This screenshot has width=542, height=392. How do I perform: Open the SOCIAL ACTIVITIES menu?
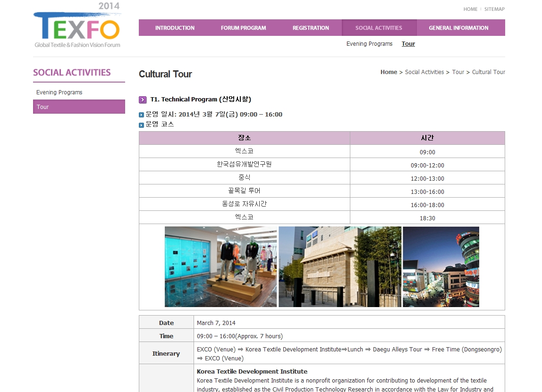[379, 28]
